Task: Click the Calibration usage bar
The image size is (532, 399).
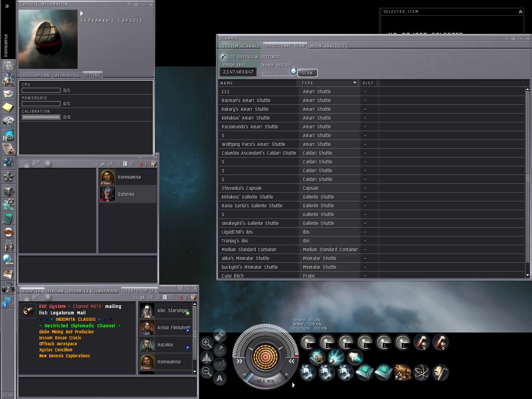Action: coord(41,117)
